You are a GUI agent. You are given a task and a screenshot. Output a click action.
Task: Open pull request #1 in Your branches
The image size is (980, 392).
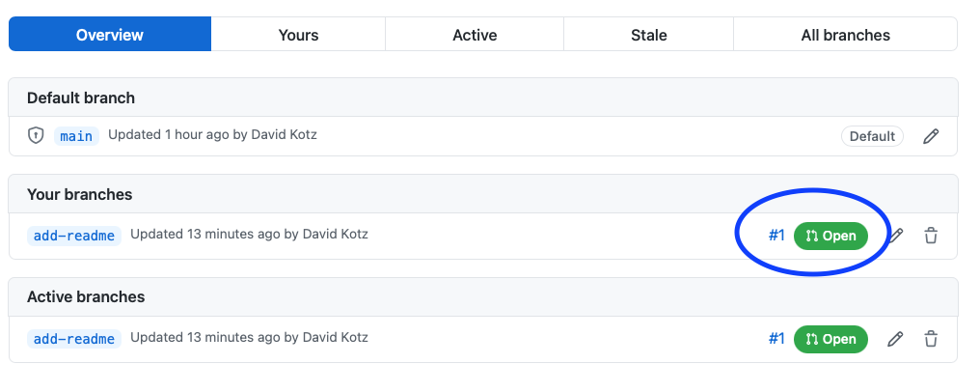tap(776, 235)
